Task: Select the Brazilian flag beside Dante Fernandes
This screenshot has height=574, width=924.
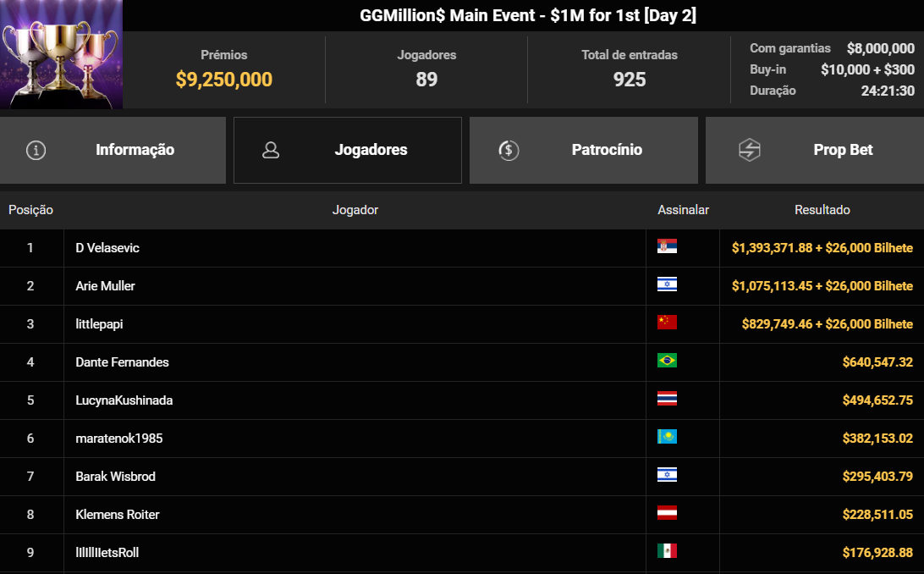Action: coord(665,362)
